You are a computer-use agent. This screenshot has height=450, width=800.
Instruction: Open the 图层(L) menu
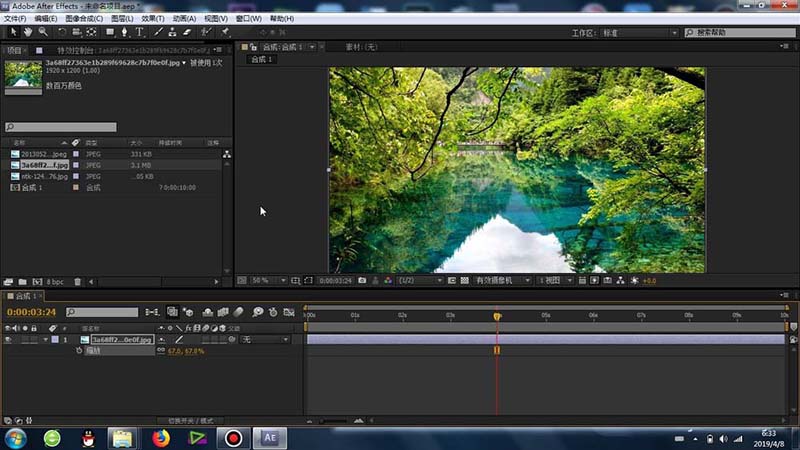(x=122, y=18)
